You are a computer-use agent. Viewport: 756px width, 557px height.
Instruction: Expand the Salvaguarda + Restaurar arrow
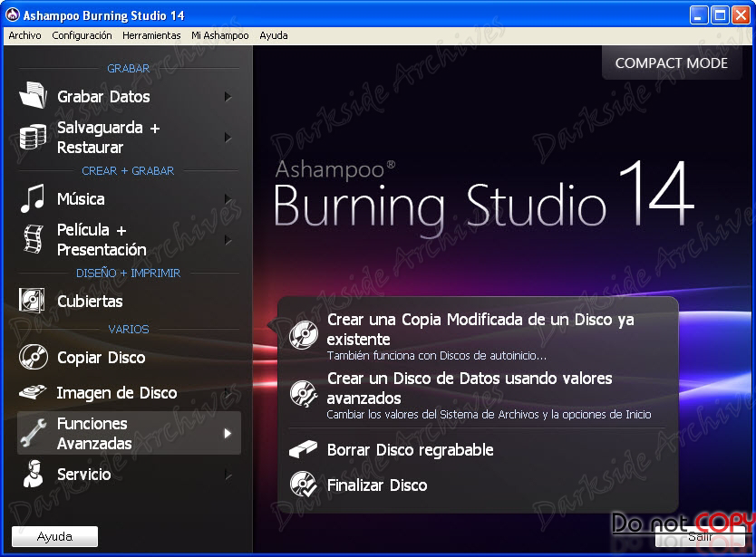pyautogui.click(x=228, y=138)
